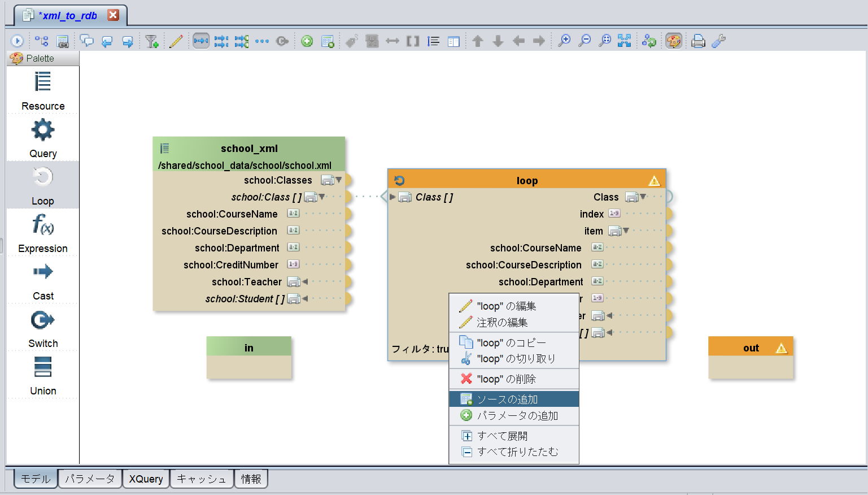The image size is (868, 495).
Task: Select ソースの追加 in context menu
Action: pyautogui.click(x=514, y=399)
